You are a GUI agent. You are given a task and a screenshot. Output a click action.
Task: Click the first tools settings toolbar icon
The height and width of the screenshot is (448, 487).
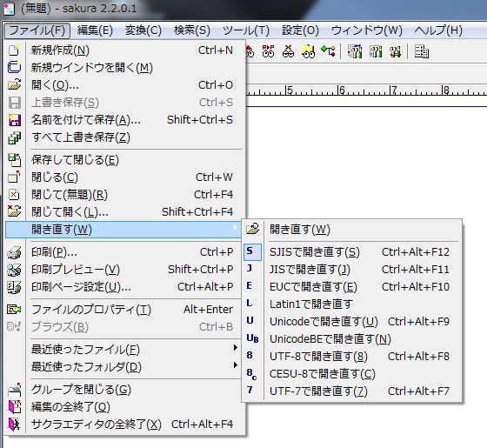[x=355, y=51]
